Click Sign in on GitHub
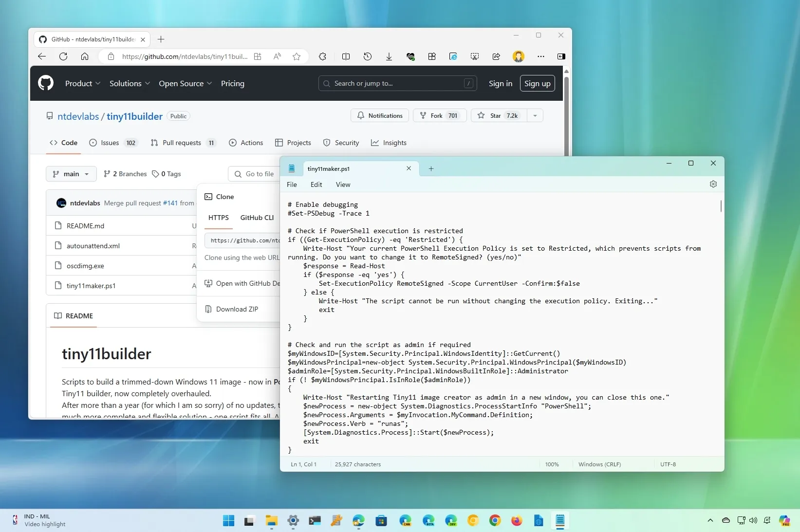This screenshot has height=532, width=800. click(x=501, y=83)
